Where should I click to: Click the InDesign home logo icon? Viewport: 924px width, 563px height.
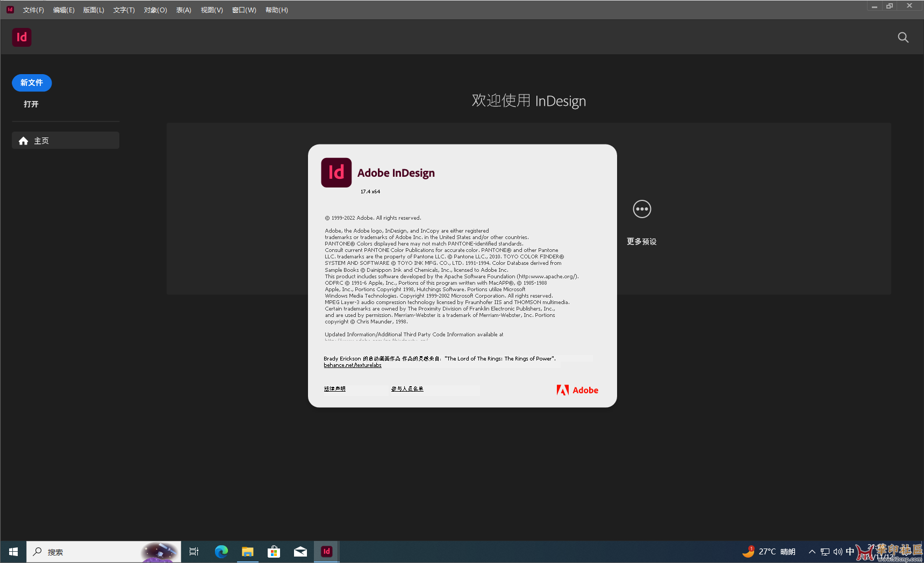[22, 37]
